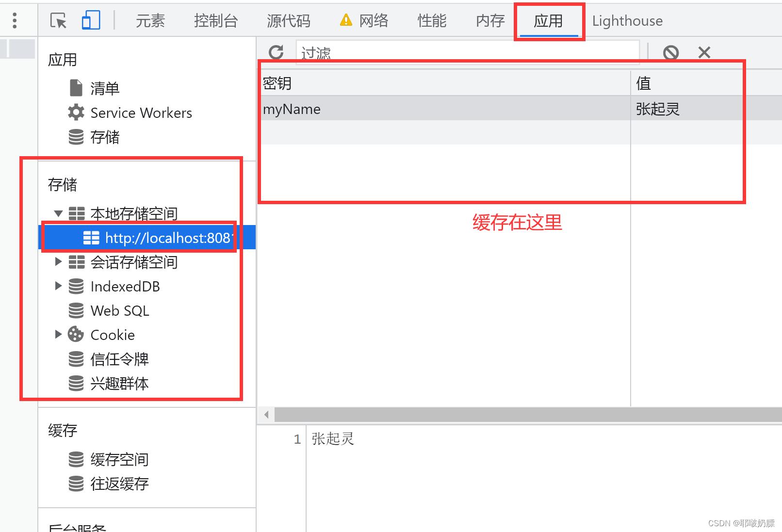Select the Cookie item
Image resolution: width=782 pixels, height=532 pixels.
click(113, 335)
